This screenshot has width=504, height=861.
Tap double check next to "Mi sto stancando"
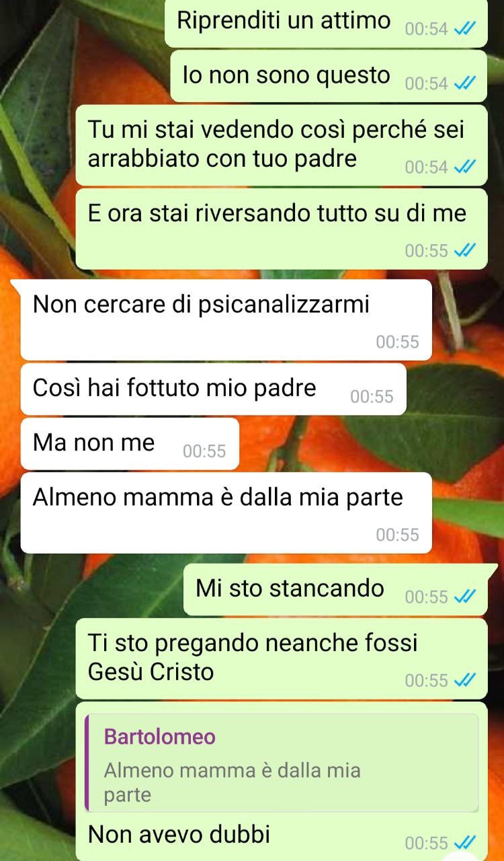465,596
